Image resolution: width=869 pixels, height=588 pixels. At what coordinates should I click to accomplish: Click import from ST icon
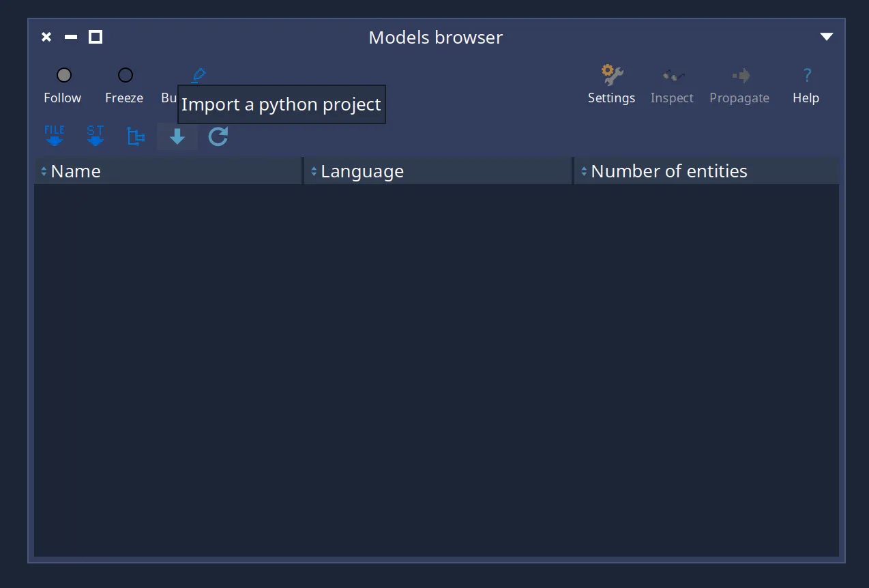[x=95, y=136]
